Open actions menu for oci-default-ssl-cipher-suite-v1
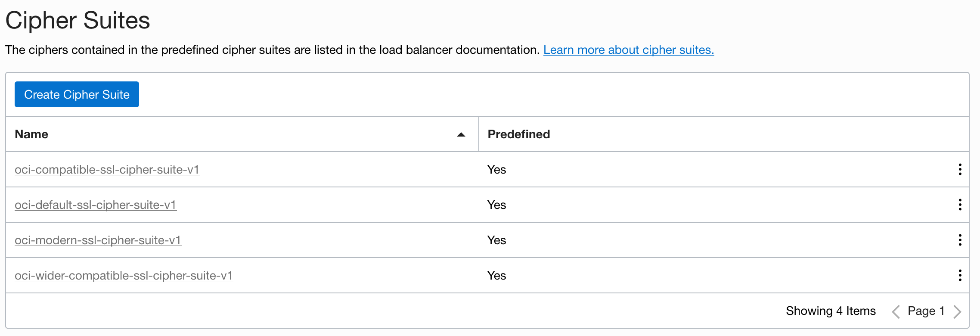This screenshot has height=336, width=980. click(x=960, y=205)
